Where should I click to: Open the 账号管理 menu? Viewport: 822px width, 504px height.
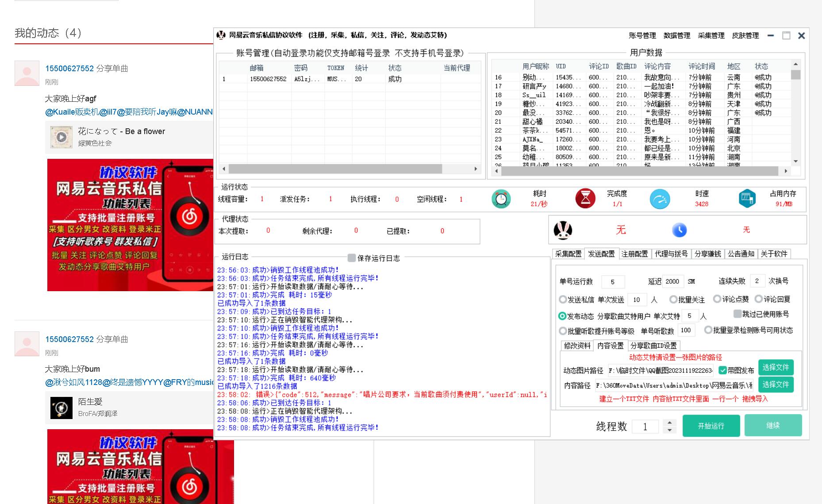(642, 35)
